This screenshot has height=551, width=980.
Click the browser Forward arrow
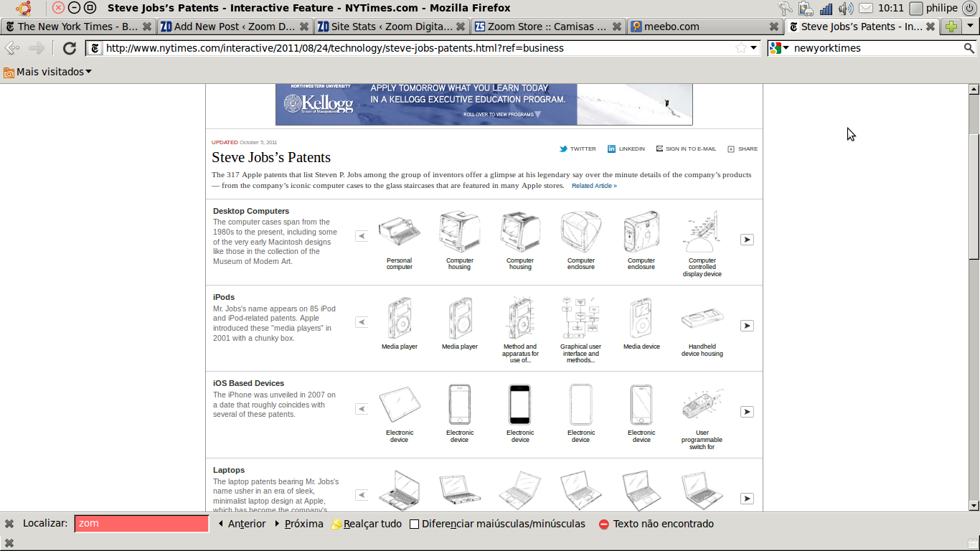coord(37,48)
